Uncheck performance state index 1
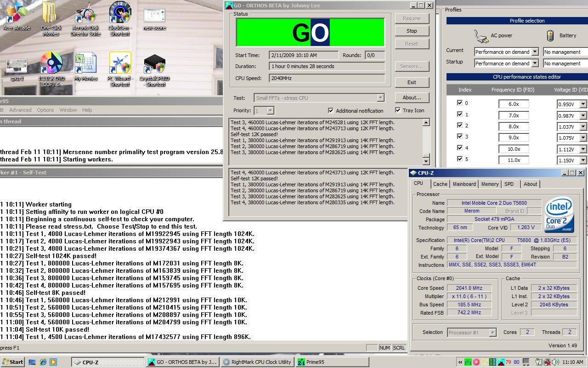Image resolution: width=588 pixels, height=368 pixels. pos(460,114)
